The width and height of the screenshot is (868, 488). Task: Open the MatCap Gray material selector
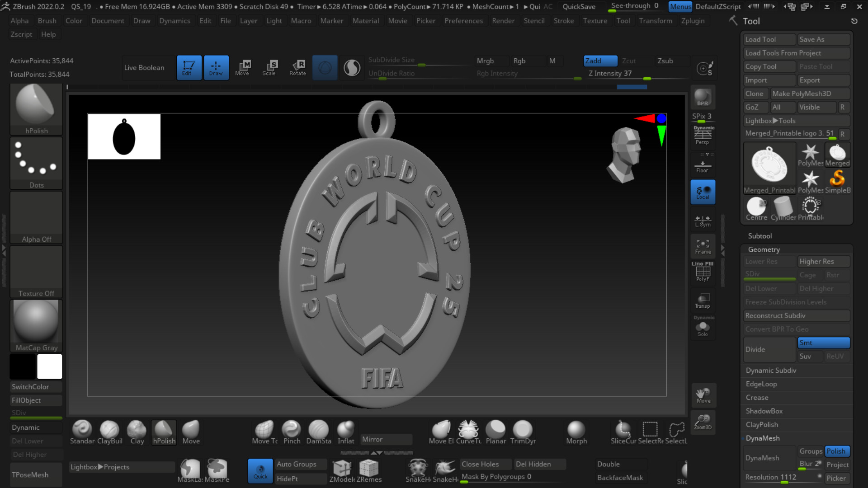click(x=36, y=326)
